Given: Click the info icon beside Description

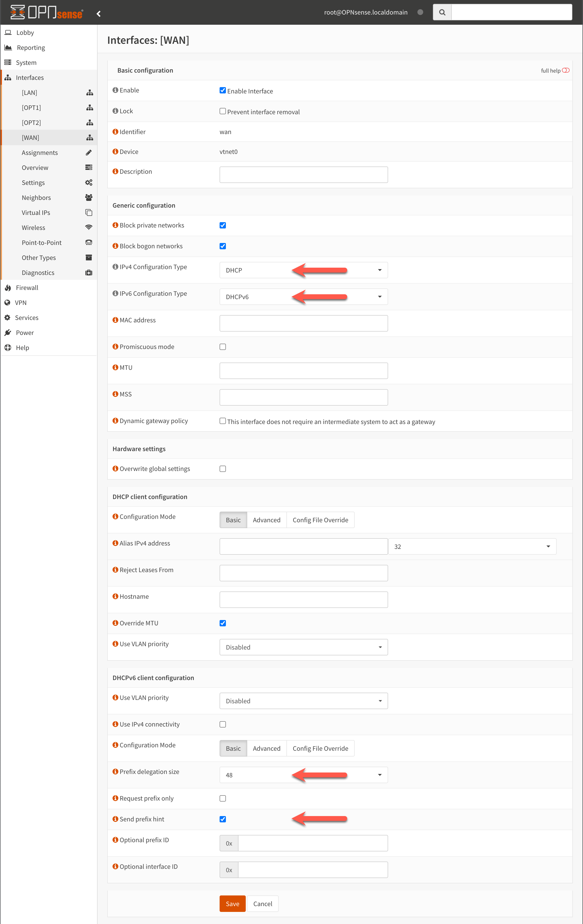Looking at the screenshot, I should click(115, 171).
